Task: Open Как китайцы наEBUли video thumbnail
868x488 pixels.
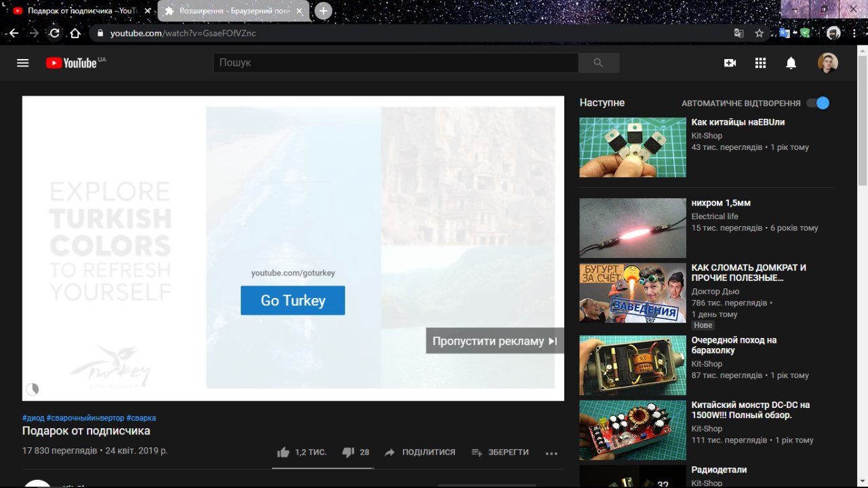Action: coord(633,147)
